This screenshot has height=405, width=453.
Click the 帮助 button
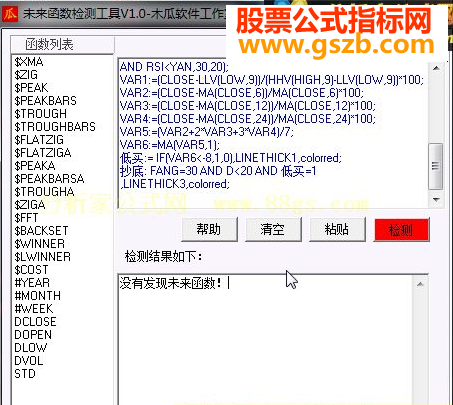coord(209,229)
